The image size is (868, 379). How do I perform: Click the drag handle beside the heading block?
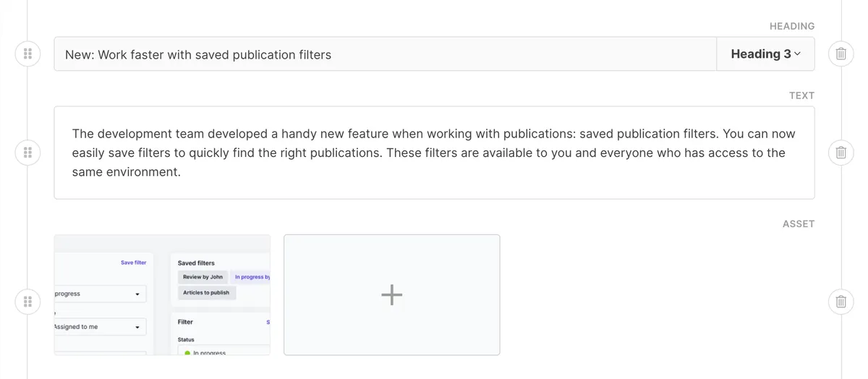pos(27,54)
